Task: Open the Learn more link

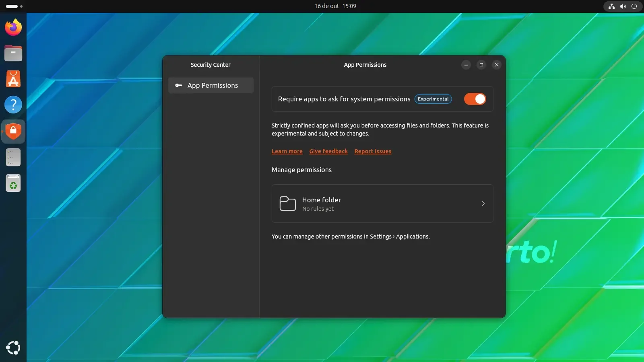Action: (287, 151)
